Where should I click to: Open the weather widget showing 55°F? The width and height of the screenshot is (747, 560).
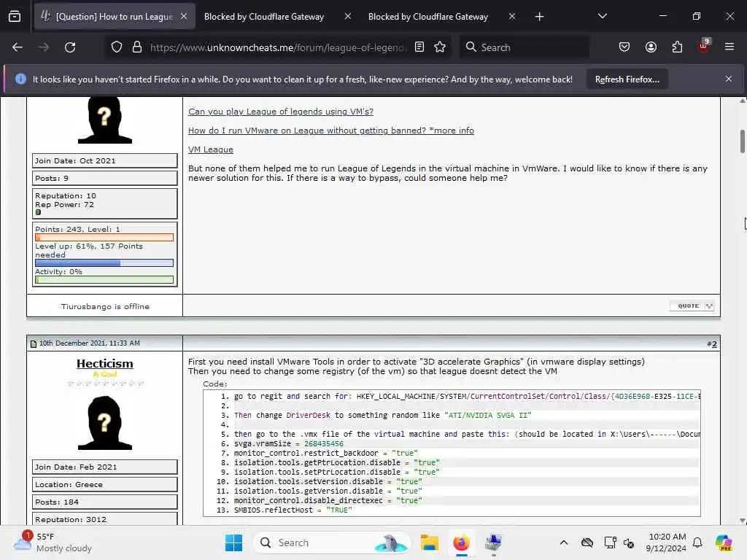[53, 542]
